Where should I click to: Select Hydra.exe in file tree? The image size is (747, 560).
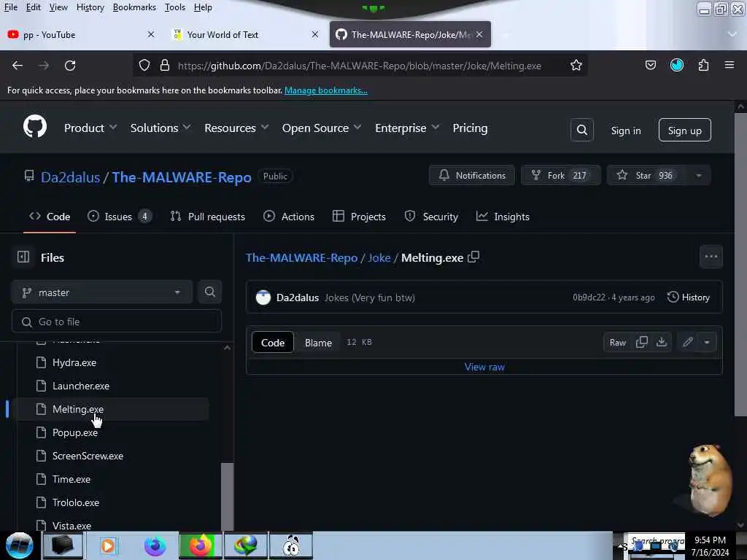pyautogui.click(x=74, y=362)
